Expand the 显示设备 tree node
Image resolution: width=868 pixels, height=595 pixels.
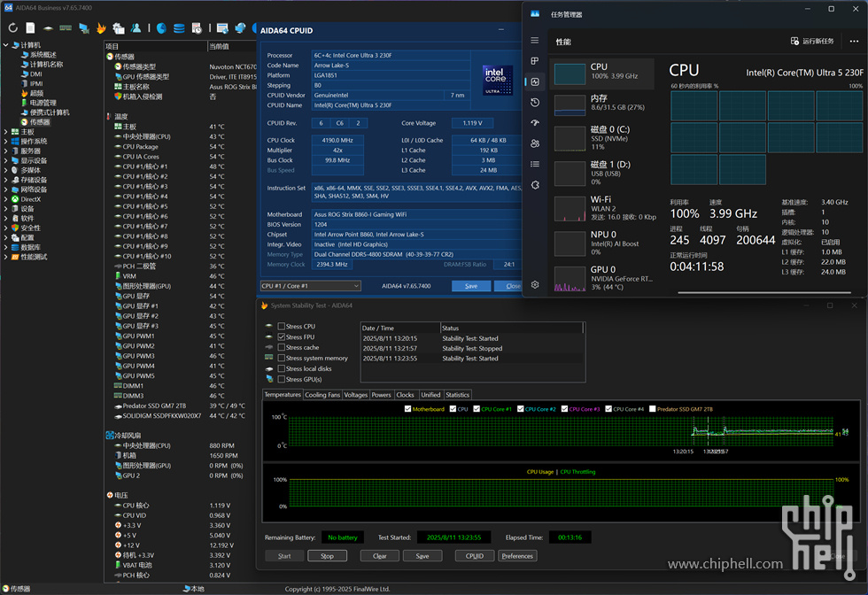[5, 160]
